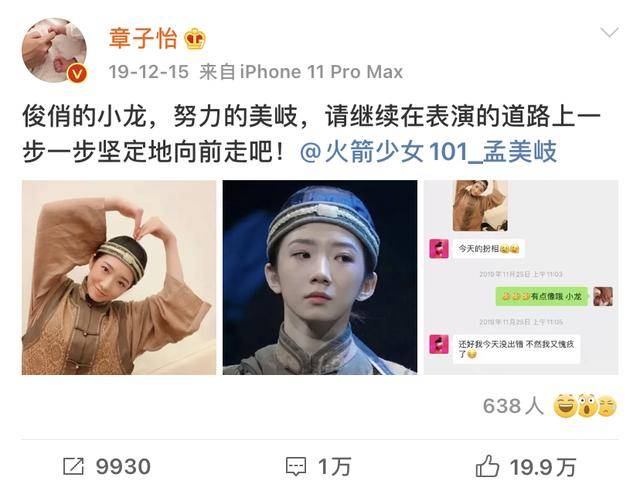Open mention @火箭少女101_孟美岐
Viewport: 640px width, 491px height.
[428, 152]
